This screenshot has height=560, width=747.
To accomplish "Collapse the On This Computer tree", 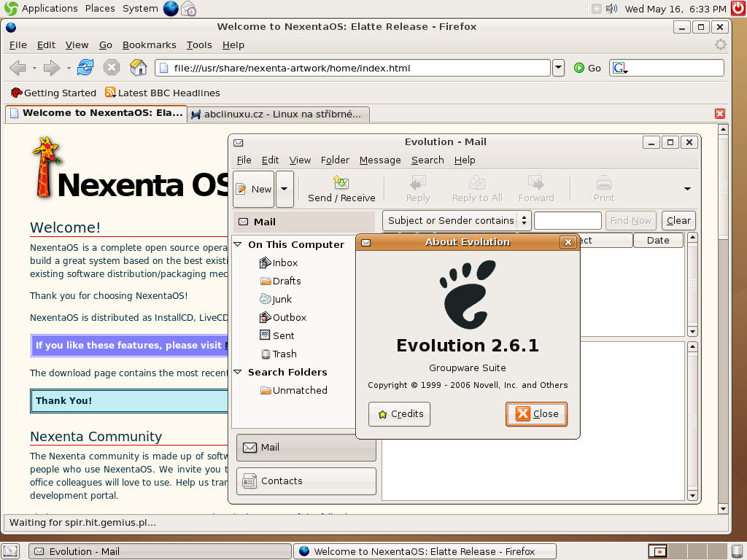I will (238, 244).
